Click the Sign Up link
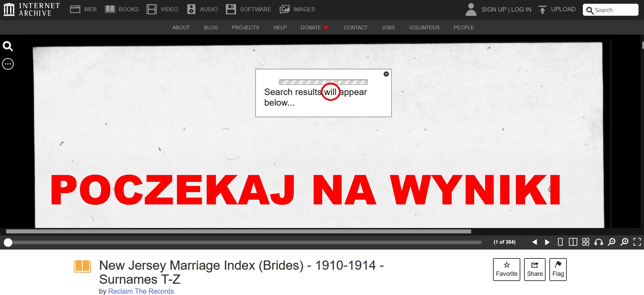644x295 pixels. point(494,10)
